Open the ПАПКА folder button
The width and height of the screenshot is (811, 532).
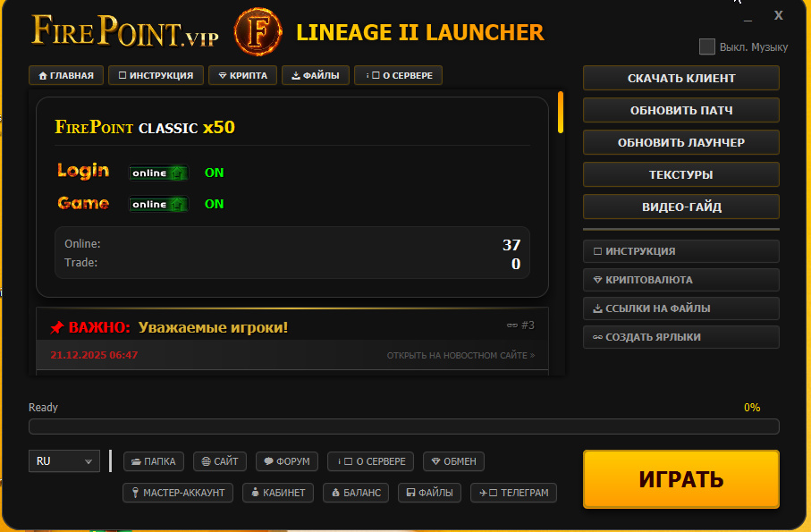154,461
